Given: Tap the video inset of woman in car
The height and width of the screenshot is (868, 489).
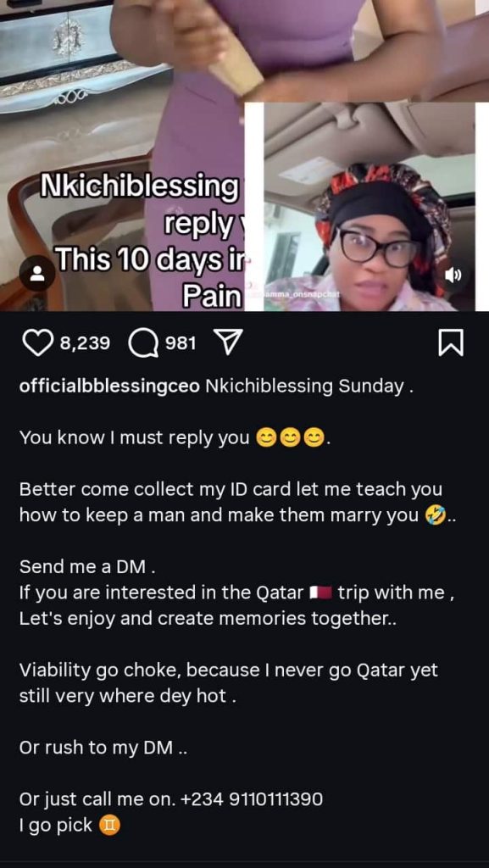Looking at the screenshot, I should (369, 207).
